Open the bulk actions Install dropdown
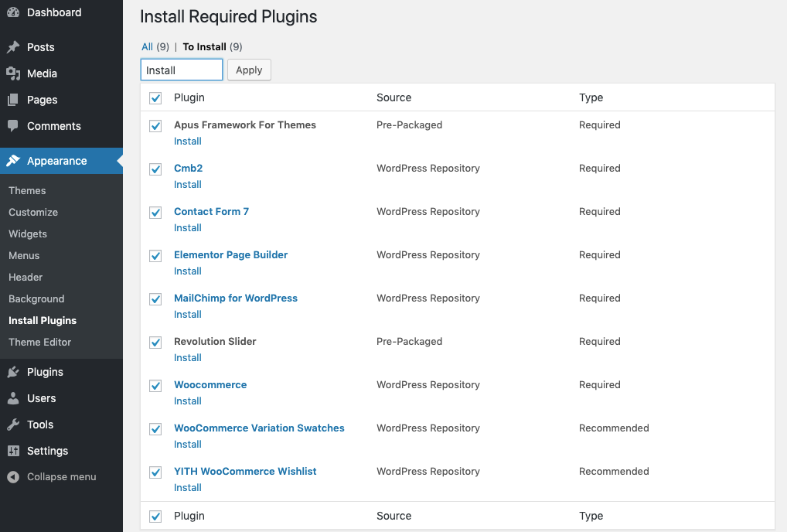787x532 pixels. click(182, 70)
